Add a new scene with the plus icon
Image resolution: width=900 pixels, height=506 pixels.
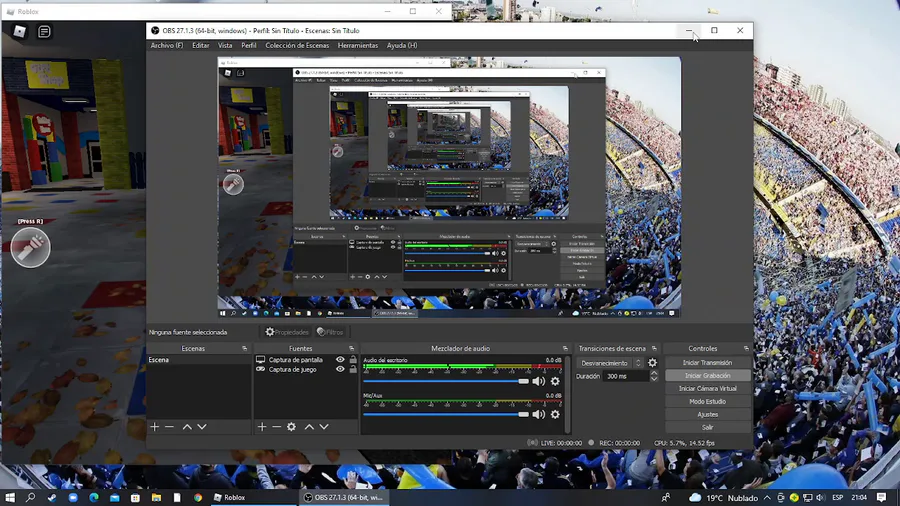click(x=154, y=427)
